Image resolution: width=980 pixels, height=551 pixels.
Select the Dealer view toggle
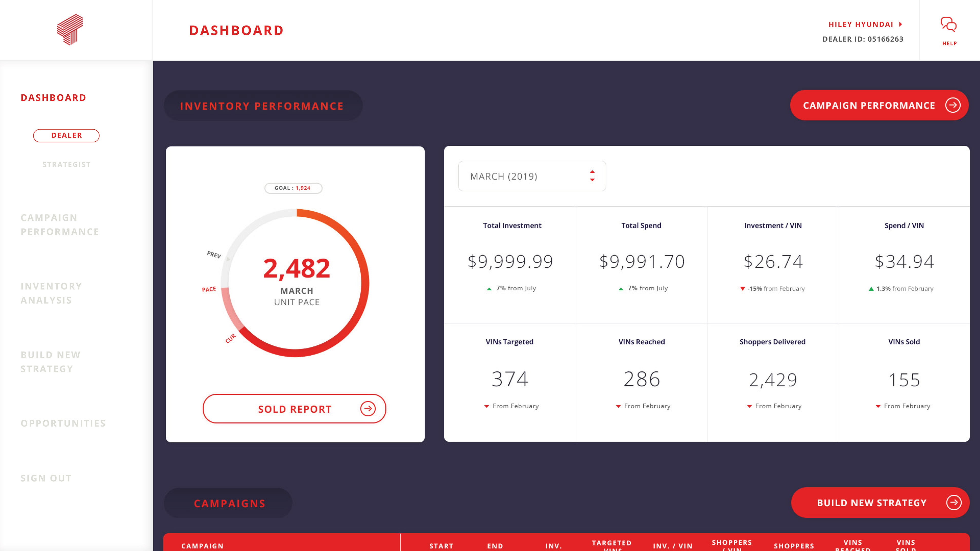(66, 135)
